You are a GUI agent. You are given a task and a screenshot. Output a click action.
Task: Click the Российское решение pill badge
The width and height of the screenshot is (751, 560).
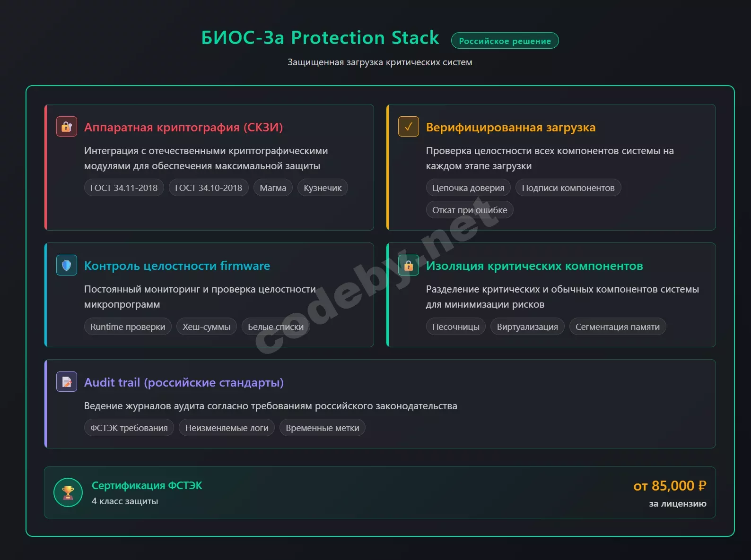click(x=505, y=41)
